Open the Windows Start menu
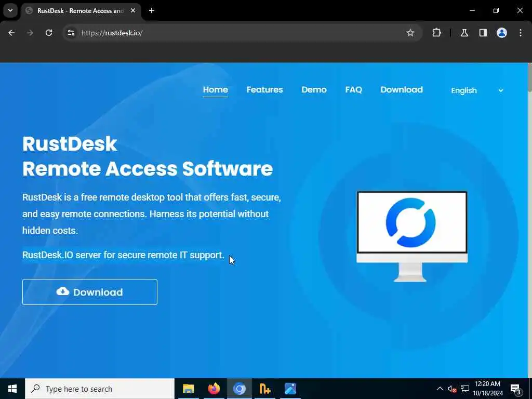The image size is (532, 399). [x=12, y=389]
